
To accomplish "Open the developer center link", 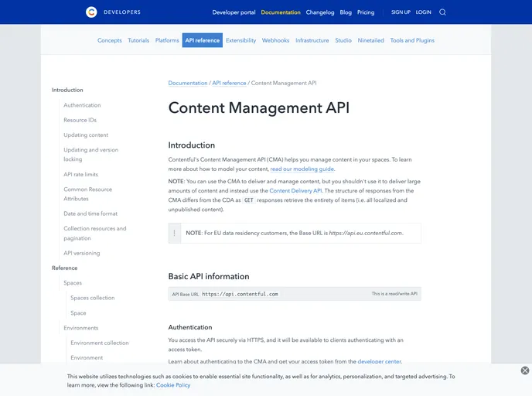I will pos(380,361).
